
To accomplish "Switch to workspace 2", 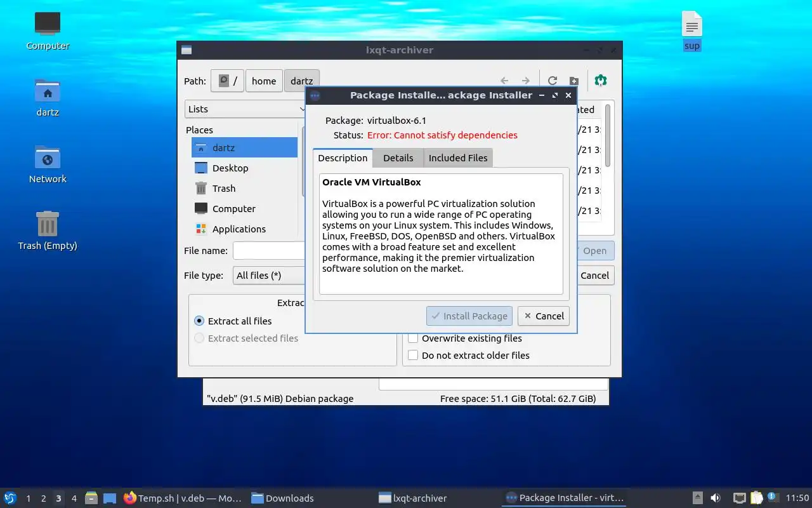I will tap(43, 498).
